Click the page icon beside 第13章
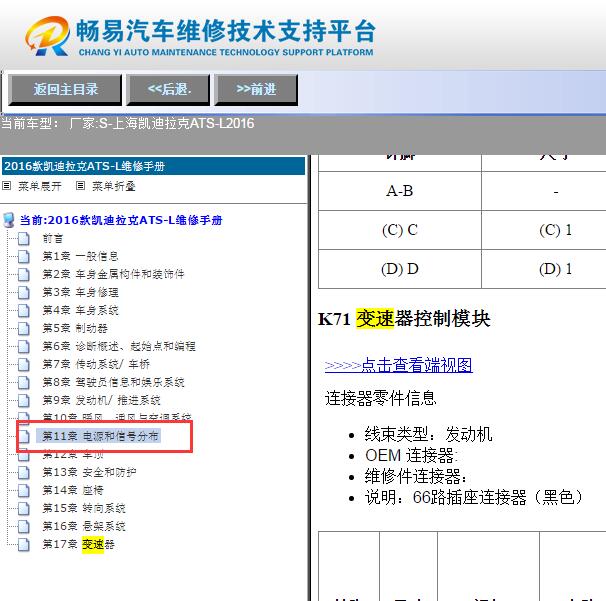This screenshot has height=601, width=606. tap(24, 473)
